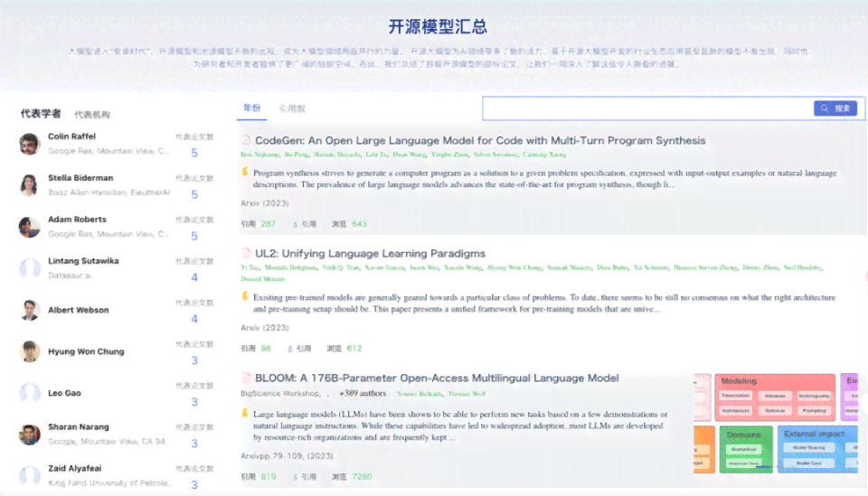Screen dimensions: 868x496
Task: Open Albert Webson's avatar photo
Action: click(x=29, y=310)
